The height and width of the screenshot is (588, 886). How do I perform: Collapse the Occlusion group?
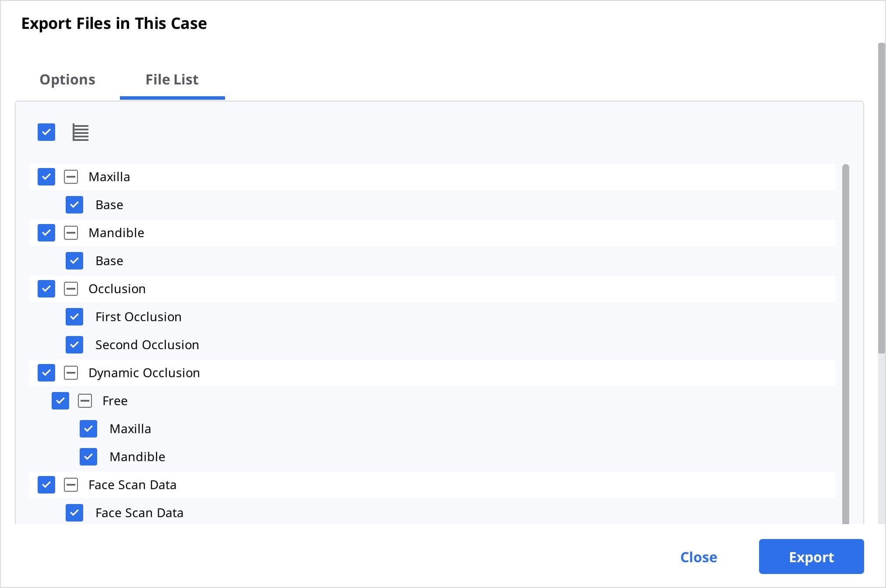point(71,289)
